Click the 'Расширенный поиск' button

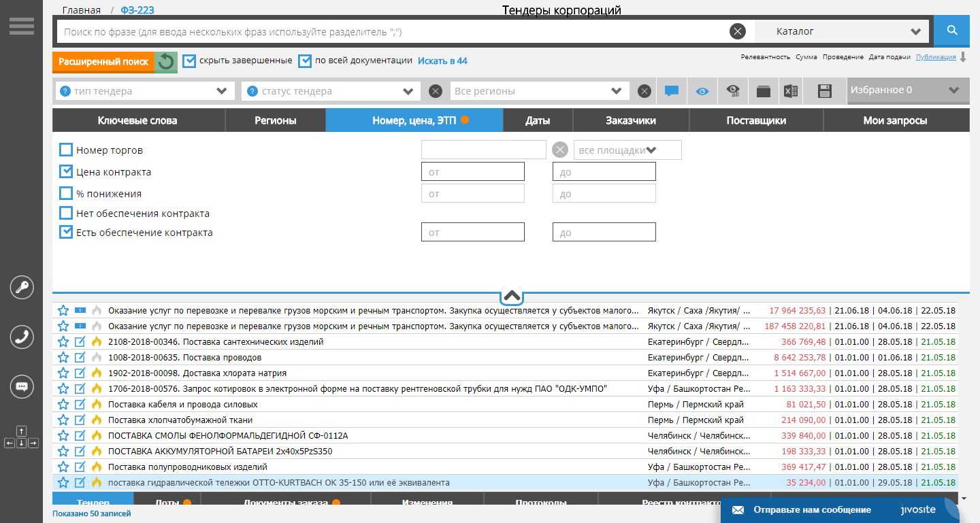tap(103, 62)
